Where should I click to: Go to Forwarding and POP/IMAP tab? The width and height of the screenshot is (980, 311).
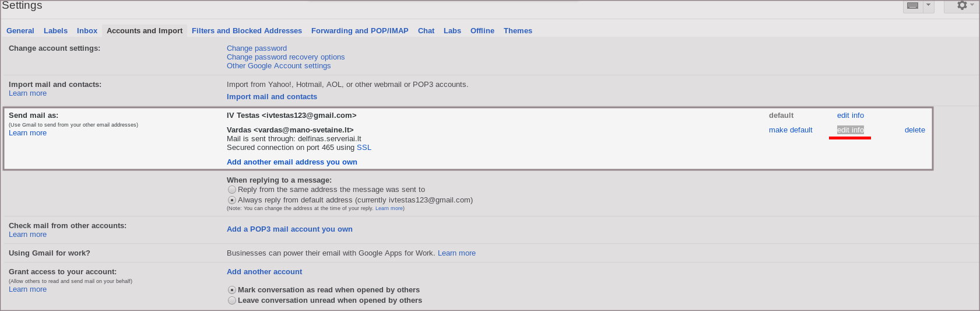pyautogui.click(x=360, y=31)
